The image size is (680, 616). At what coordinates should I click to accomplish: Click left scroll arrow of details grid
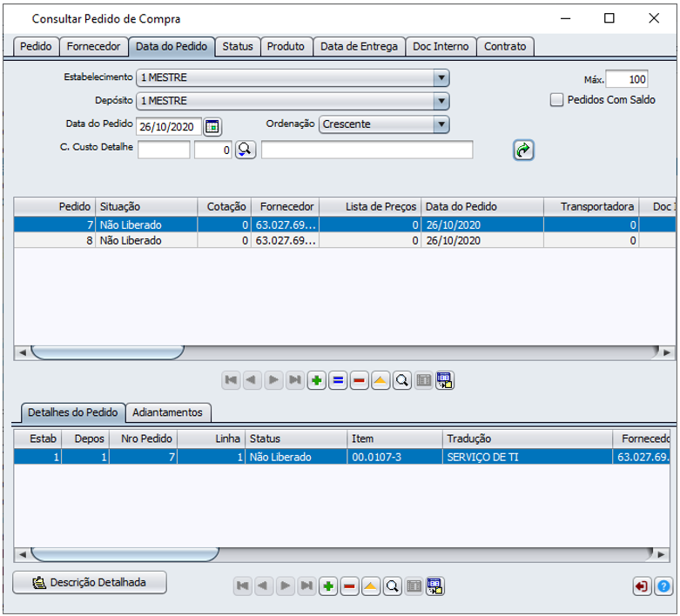coord(22,554)
